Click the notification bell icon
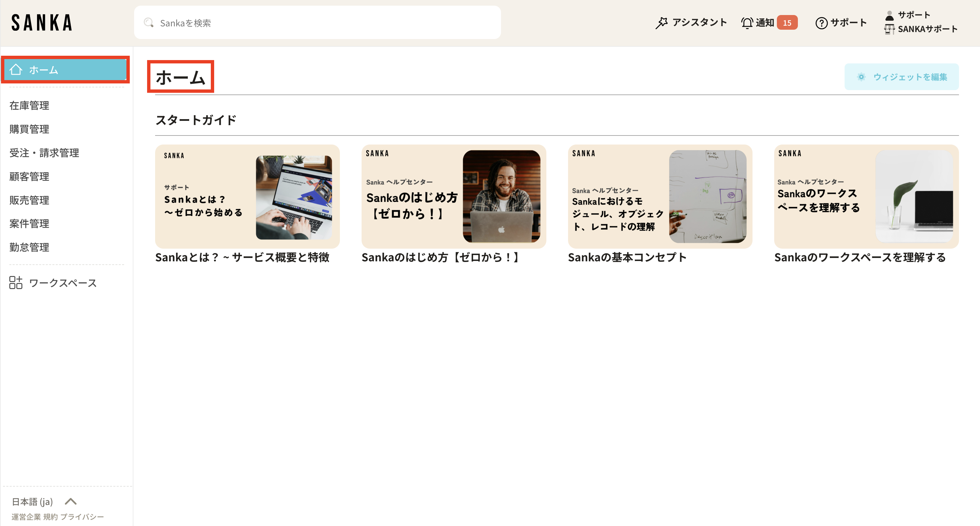Image resolution: width=980 pixels, height=526 pixels. click(747, 23)
